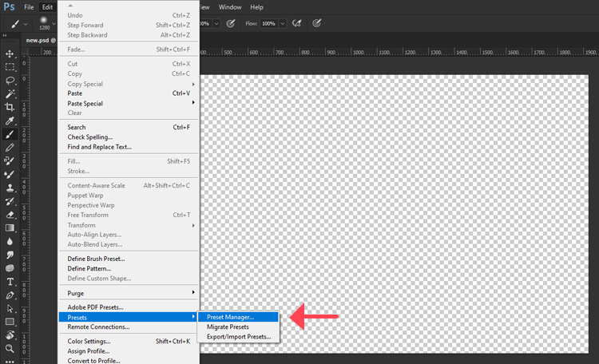This screenshot has height=364, width=599.
Task: Select the Eyedropper tool
Action: point(10,121)
